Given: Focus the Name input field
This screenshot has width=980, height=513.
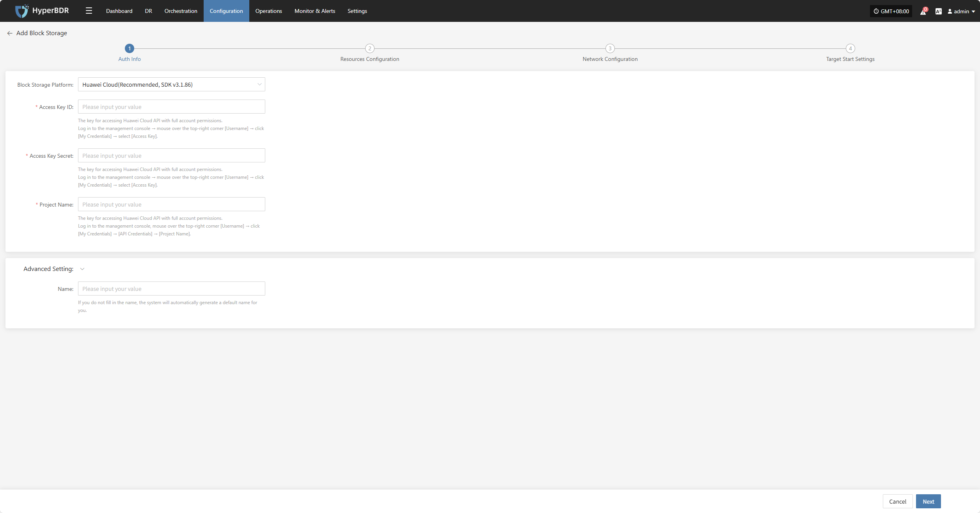Looking at the screenshot, I should 172,289.
